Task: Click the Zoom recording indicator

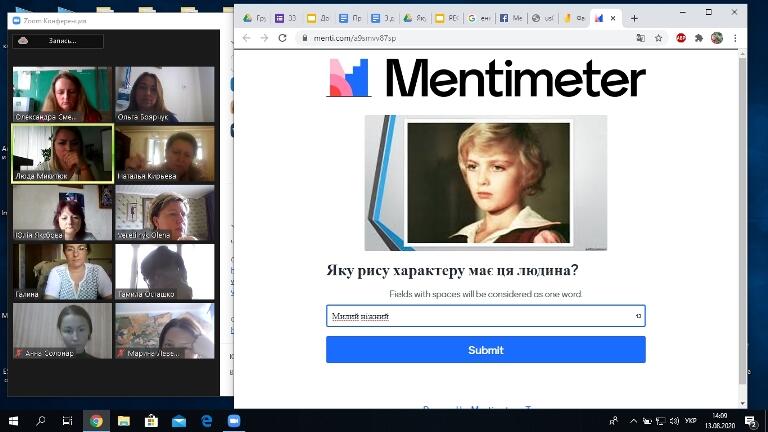Action: click(x=58, y=41)
